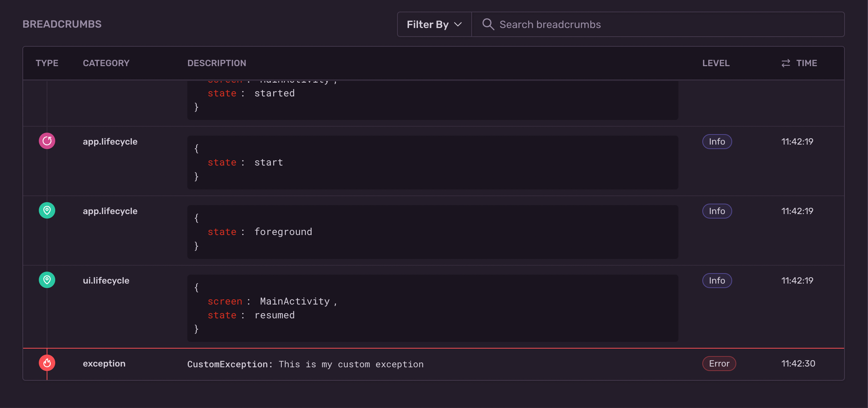The height and width of the screenshot is (408, 868).
Task: Click the pink refresh icon for app.lifecycle start
Action: coord(47,141)
